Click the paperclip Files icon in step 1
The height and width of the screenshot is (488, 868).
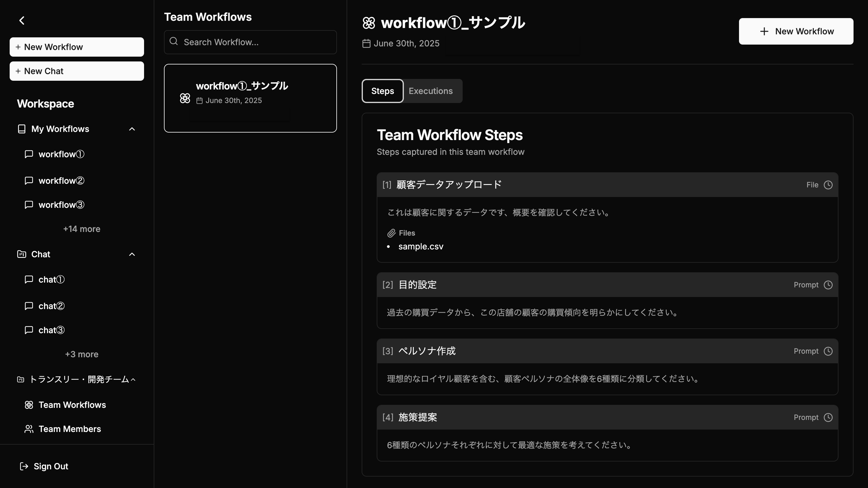click(391, 233)
